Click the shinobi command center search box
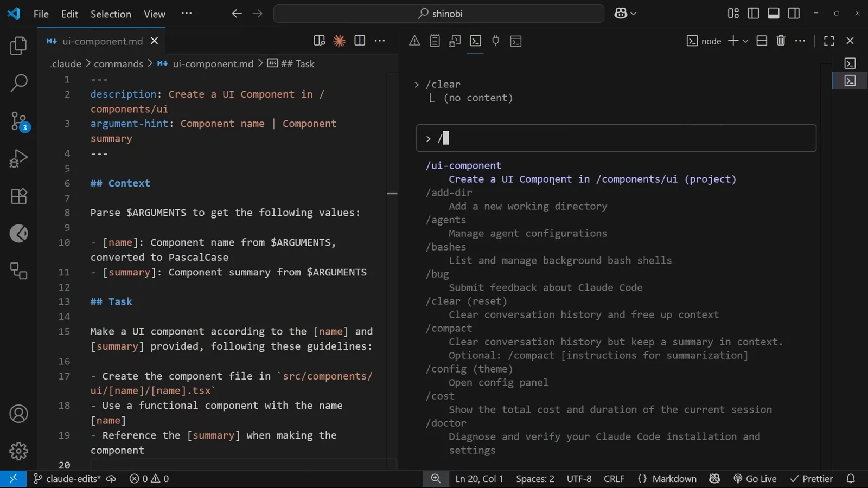Screen dimensions: 868x488 pos(439,14)
